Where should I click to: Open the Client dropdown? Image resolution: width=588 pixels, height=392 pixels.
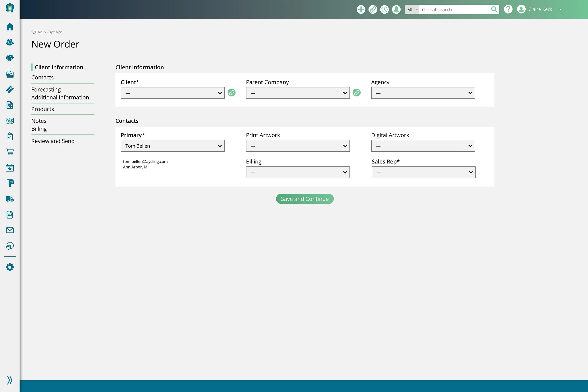coord(172,93)
